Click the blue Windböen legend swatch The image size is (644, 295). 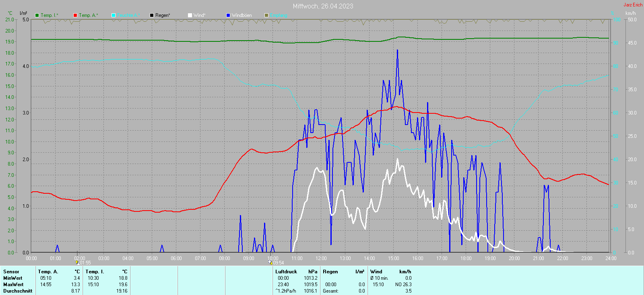point(228,15)
